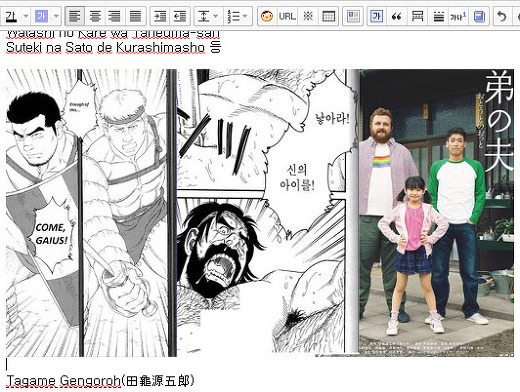Insert a footnote

point(458,16)
